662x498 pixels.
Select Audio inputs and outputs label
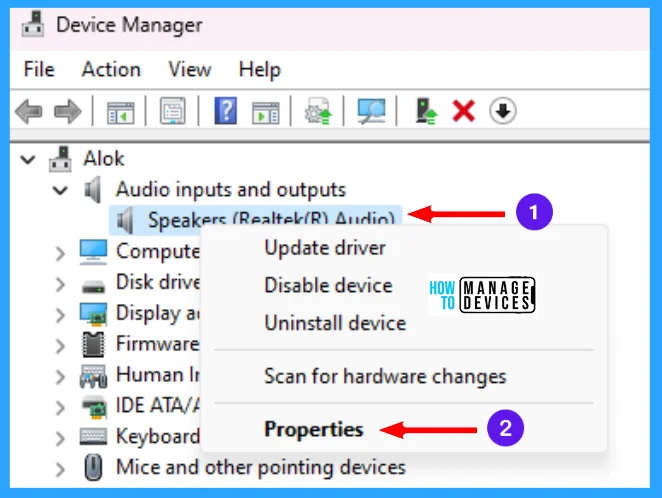231,189
